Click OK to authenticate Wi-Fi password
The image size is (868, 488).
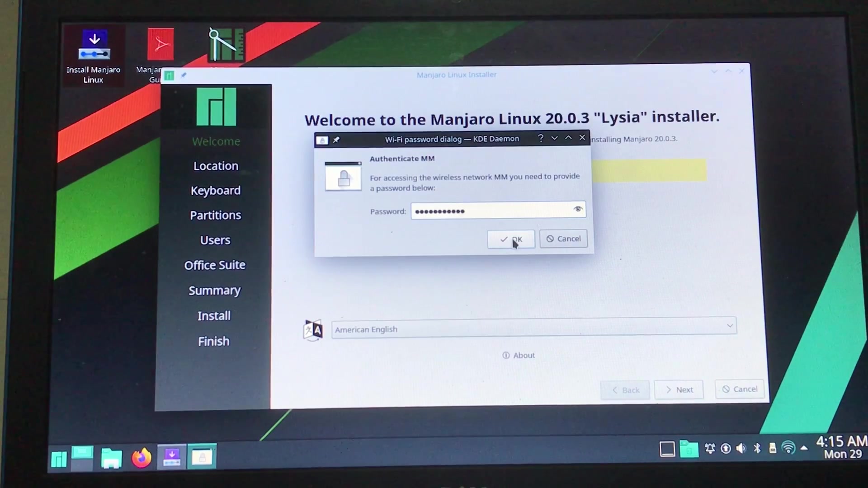(509, 238)
